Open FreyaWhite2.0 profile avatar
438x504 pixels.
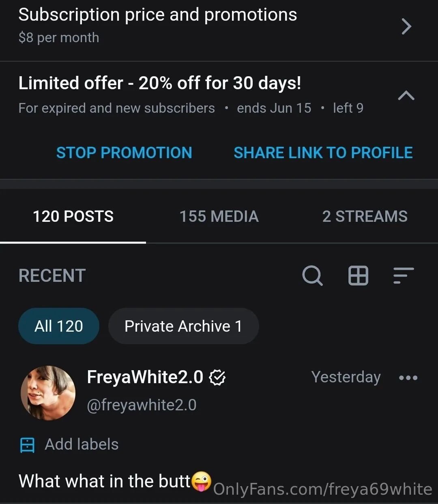click(x=48, y=393)
